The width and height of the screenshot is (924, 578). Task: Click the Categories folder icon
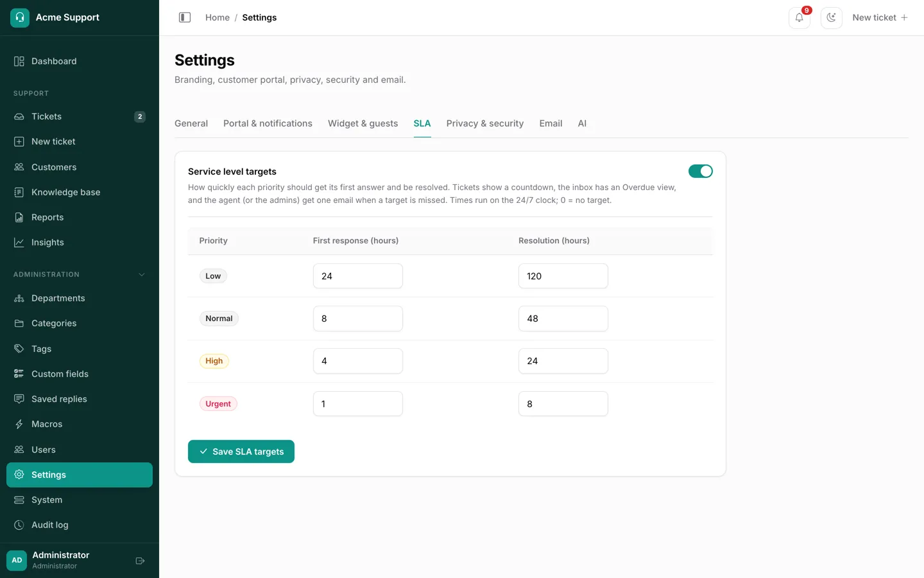tap(19, 323)
